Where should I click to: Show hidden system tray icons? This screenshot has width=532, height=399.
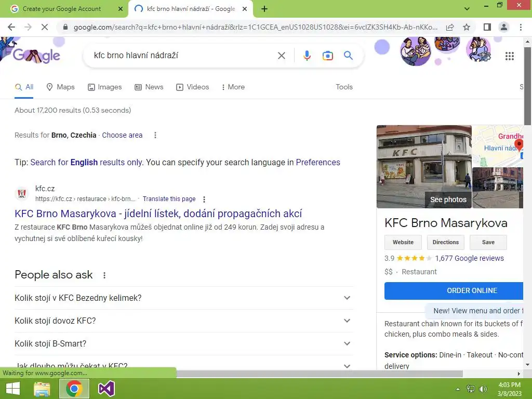click(458, 389)
